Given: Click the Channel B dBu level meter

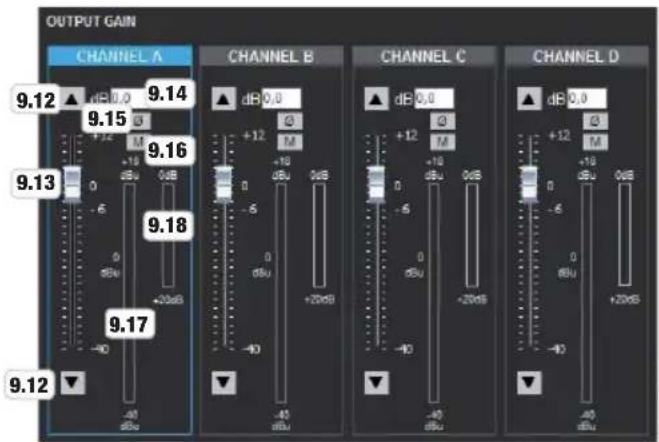Looking at the screenshot, I should (x=281, y=293).
